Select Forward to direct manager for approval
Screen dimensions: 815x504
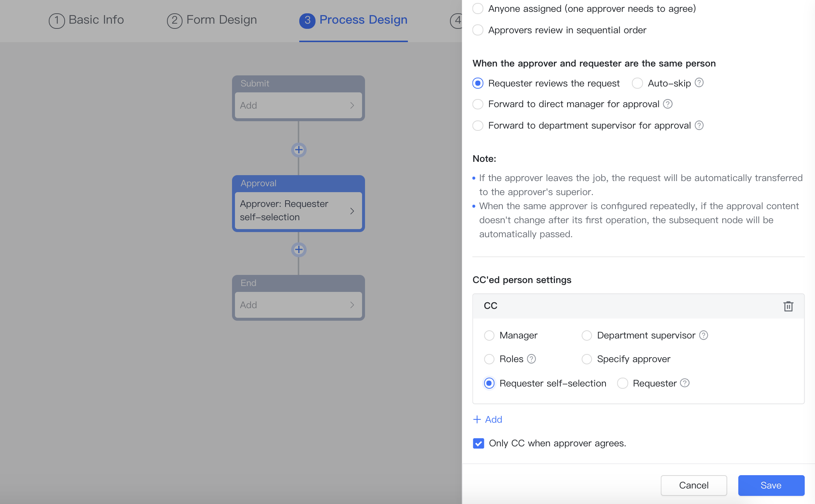click(x=478, y=104)
